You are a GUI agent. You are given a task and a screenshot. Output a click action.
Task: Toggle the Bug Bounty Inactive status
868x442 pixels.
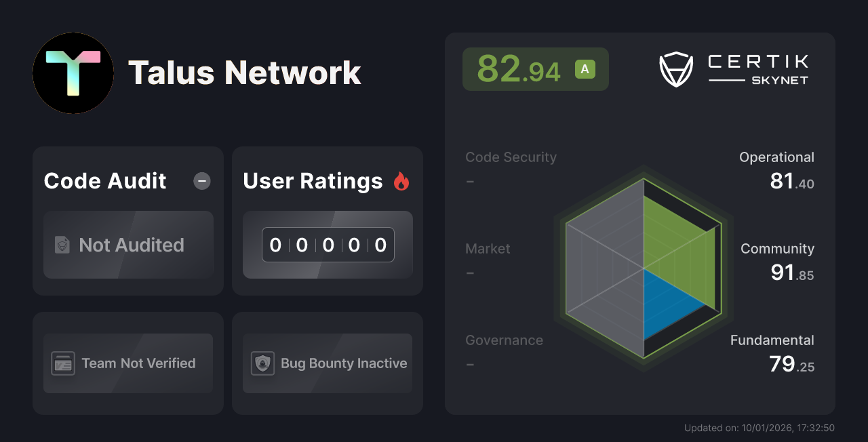coord(327,363)
